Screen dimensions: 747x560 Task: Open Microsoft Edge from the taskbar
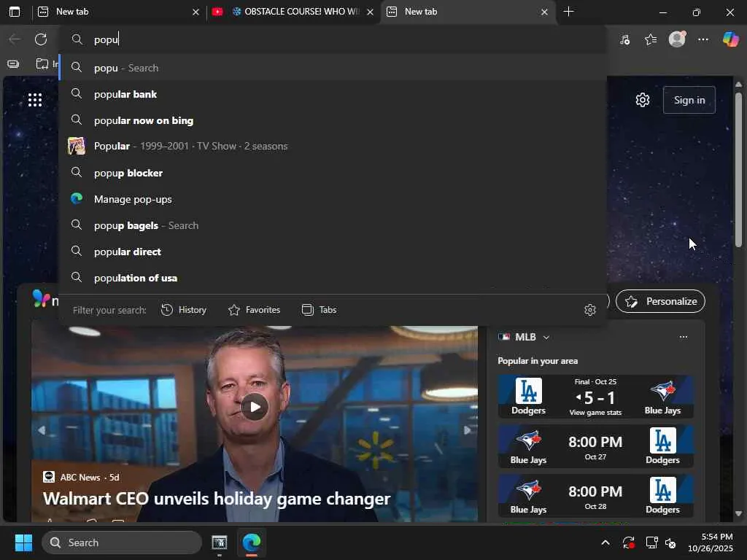click(x=252, y=542)
